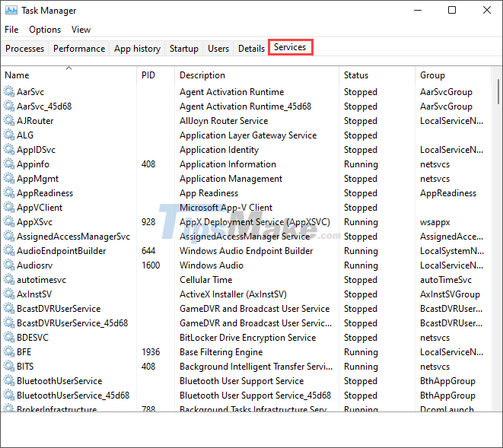Click the BFE service gear icon
This screenshot has height=448, width=503.
(x=9, y=351)
